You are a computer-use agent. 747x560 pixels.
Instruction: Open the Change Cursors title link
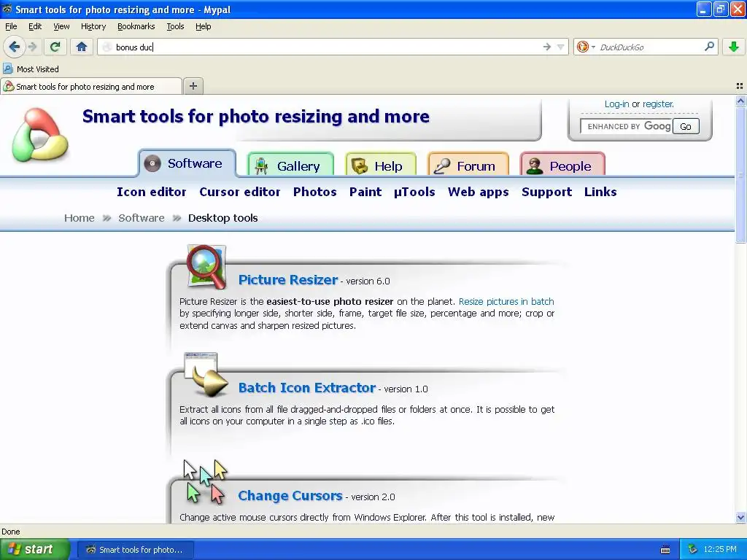pos(290,496)
